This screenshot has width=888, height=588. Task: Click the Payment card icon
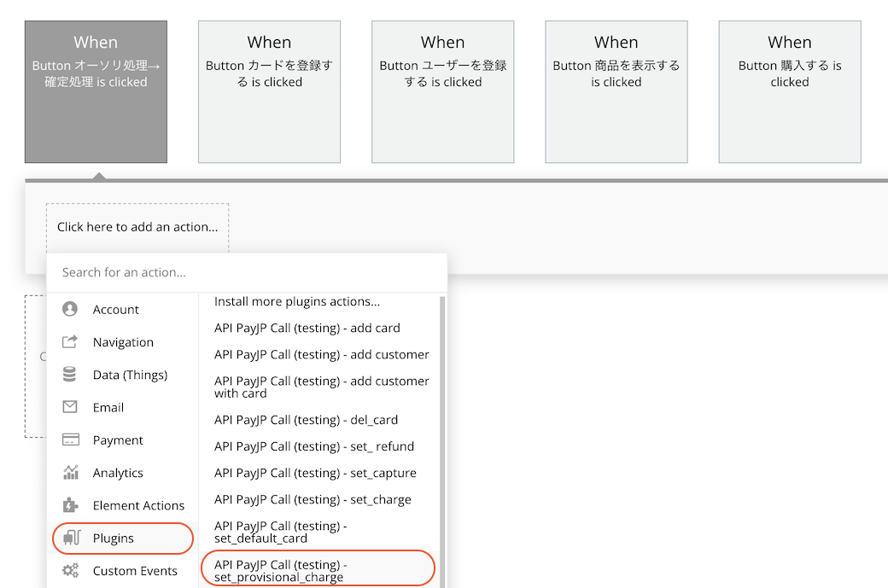pos(70,440)
